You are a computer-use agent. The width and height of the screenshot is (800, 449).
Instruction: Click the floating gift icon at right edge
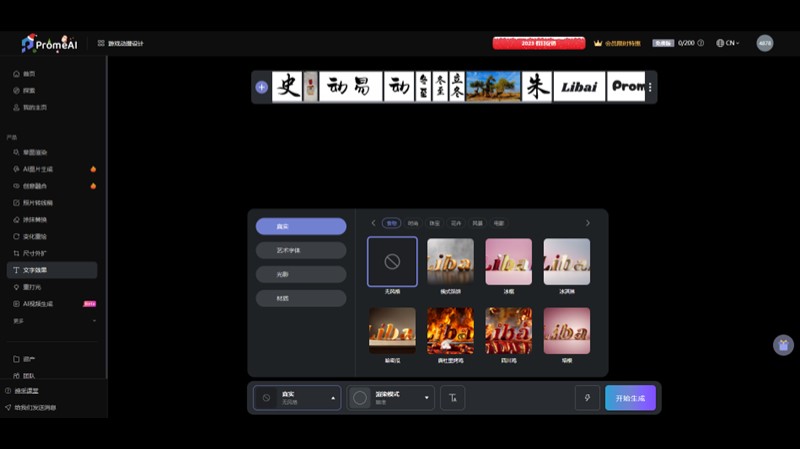[783, 345]
